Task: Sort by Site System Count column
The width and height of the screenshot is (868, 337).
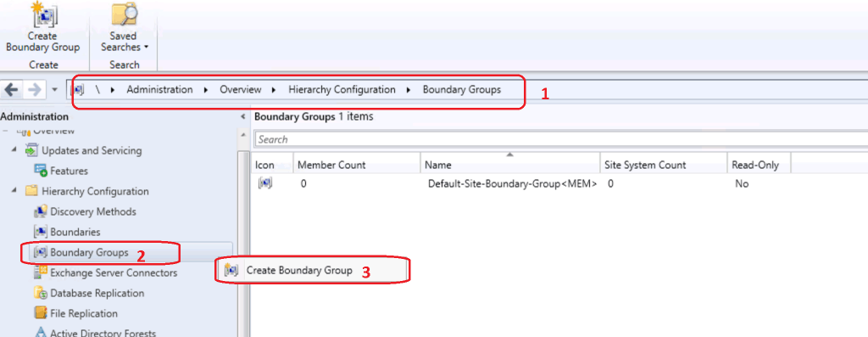Action: (x=663, y=165)
